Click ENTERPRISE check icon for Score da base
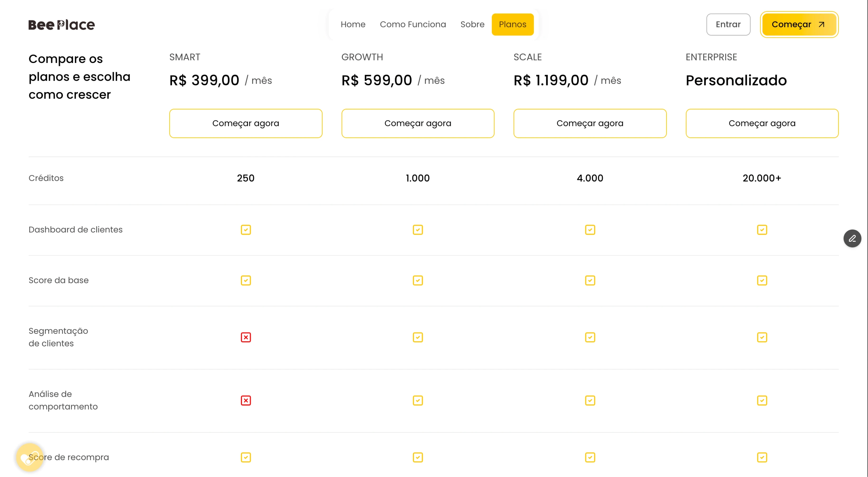The image size is (868, 477). click(762, 281)
